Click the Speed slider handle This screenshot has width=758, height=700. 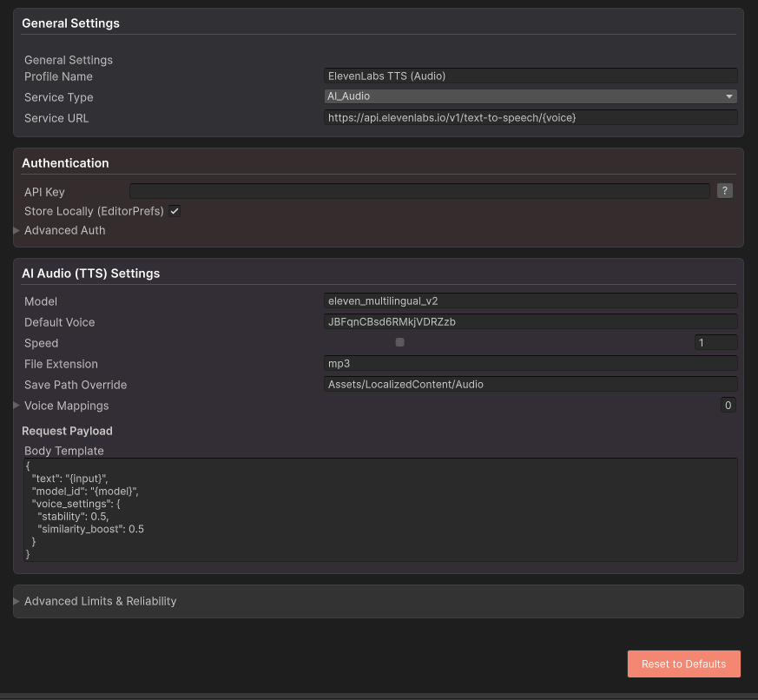(x=399, y=342)
